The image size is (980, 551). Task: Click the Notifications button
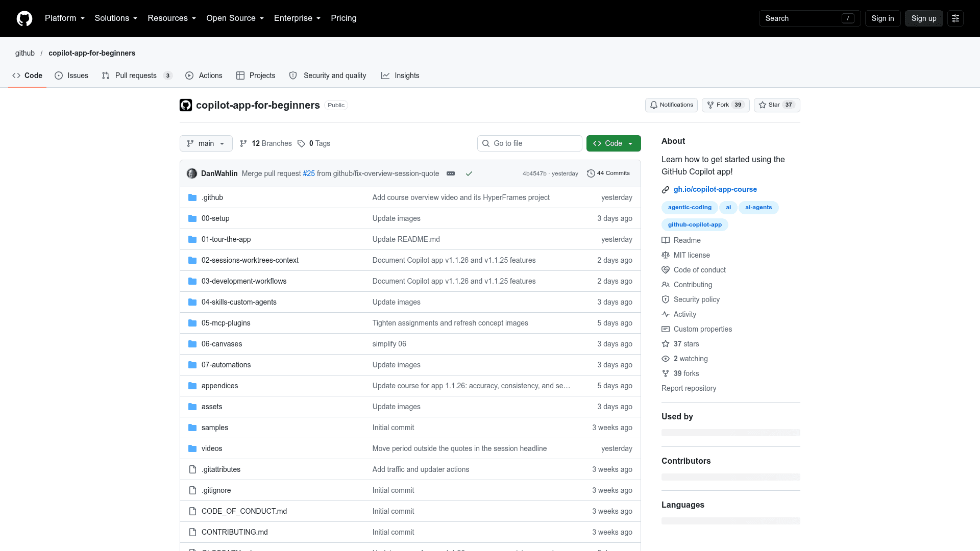pos(671,105)
